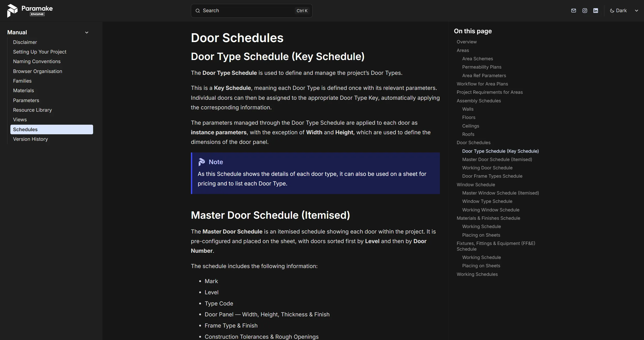Jump to Window Type Schedule
The width and height of the screenshot is (644, 340).
click(487, 201)
